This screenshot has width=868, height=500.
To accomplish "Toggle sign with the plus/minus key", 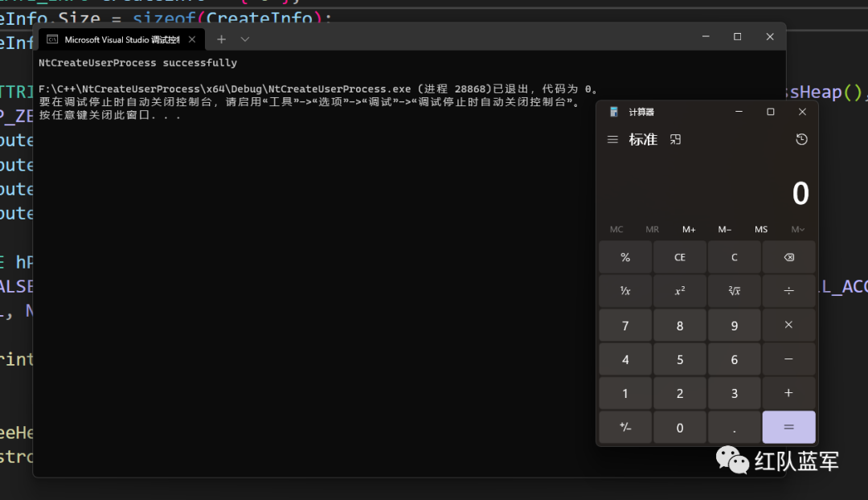I will click(625, 427).
